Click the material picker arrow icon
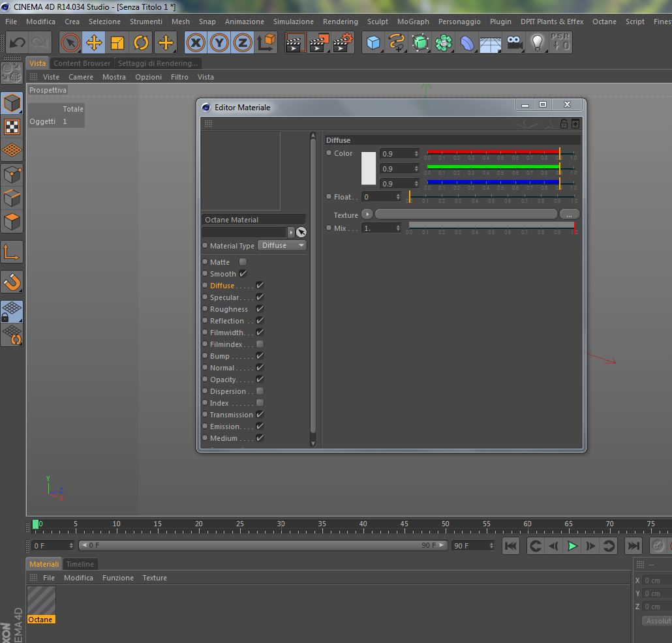Image resolution: width=672 pixels, height=643 pixels. click(x=301, y=232)
